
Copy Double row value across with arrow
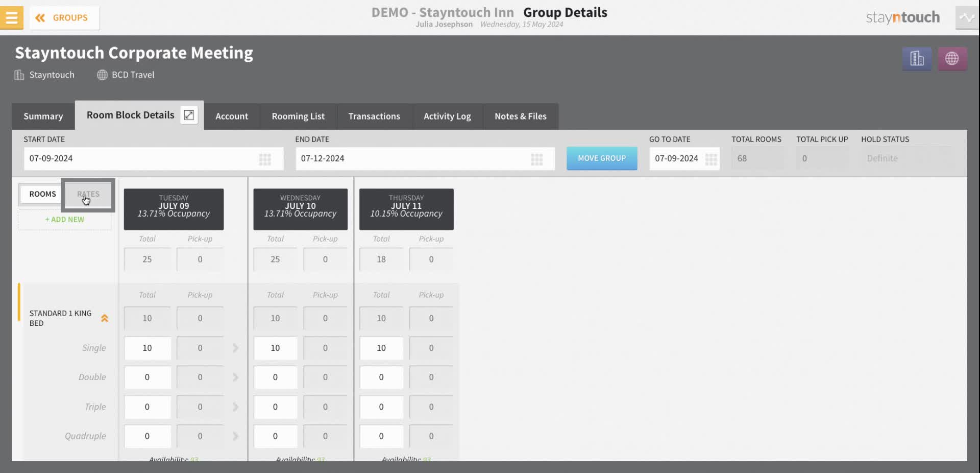click(x=235, y=377)
